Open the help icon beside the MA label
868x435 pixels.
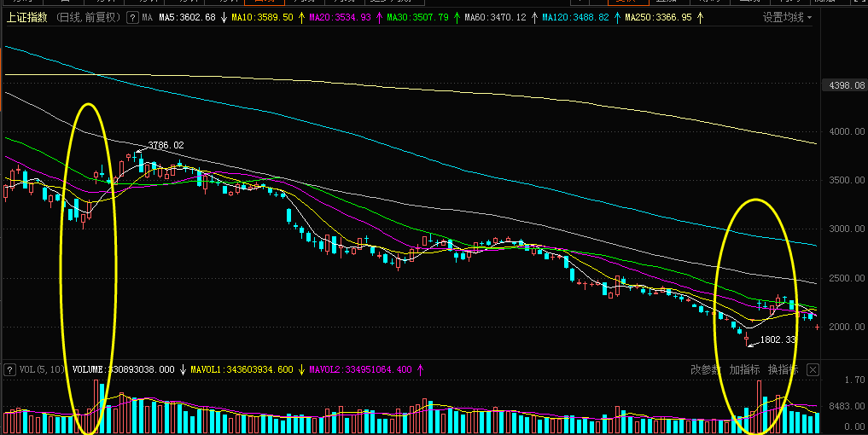(x=132, y=18)
